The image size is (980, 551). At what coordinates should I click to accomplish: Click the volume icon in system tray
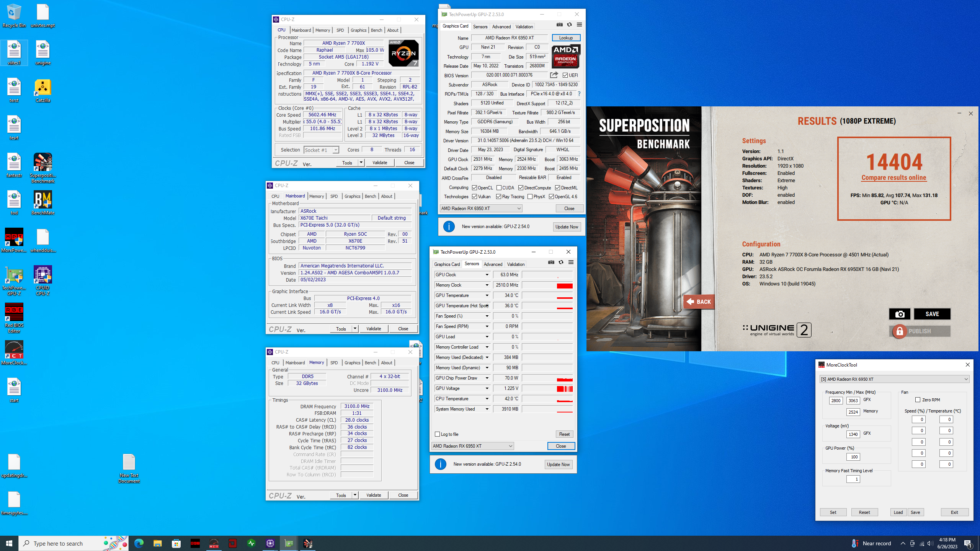(x=930, y=544)
